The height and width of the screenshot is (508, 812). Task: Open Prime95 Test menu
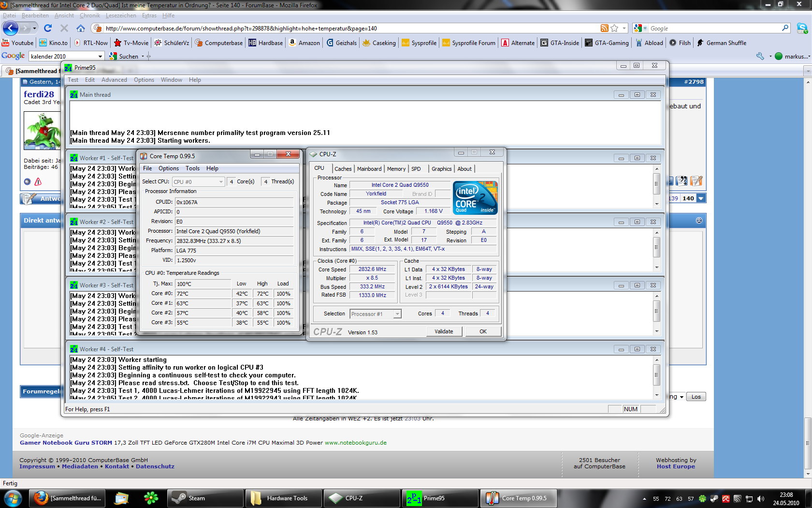73,80
